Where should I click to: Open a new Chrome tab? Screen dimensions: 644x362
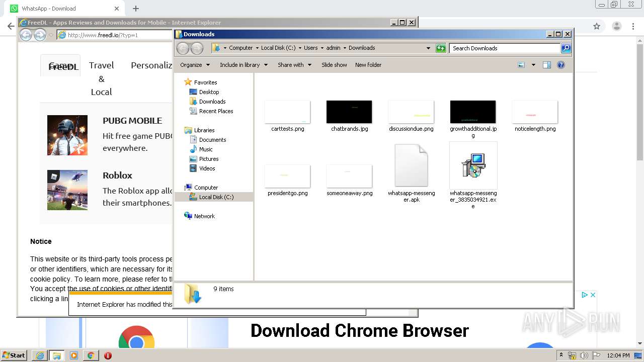click(136, 9)
